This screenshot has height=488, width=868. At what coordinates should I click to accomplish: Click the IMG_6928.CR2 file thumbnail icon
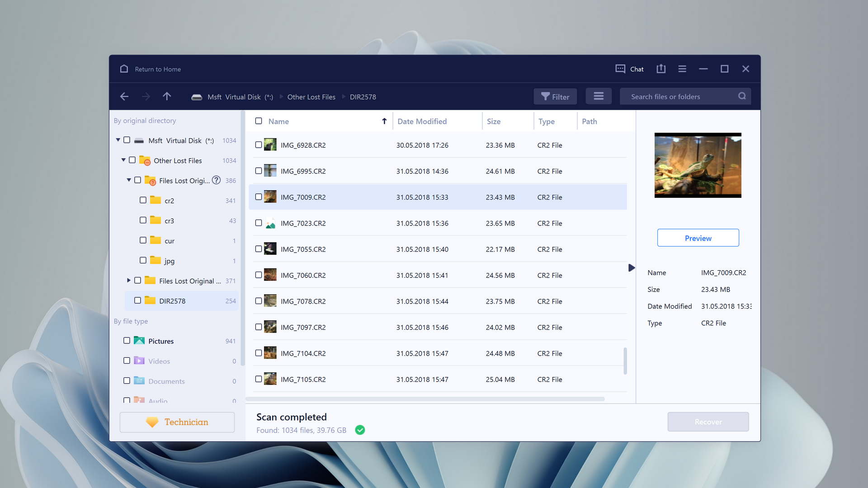(x=270, y=145)
